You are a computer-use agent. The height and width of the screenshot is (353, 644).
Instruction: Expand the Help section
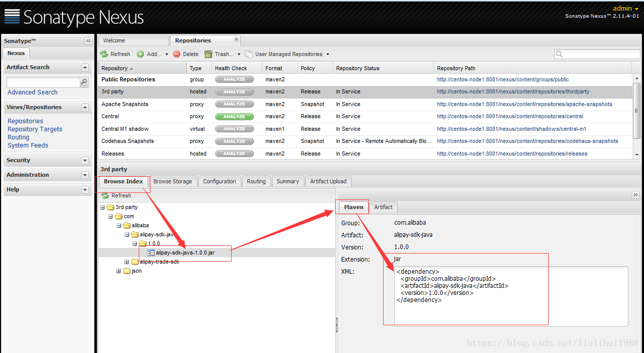[x=85, y=189]
